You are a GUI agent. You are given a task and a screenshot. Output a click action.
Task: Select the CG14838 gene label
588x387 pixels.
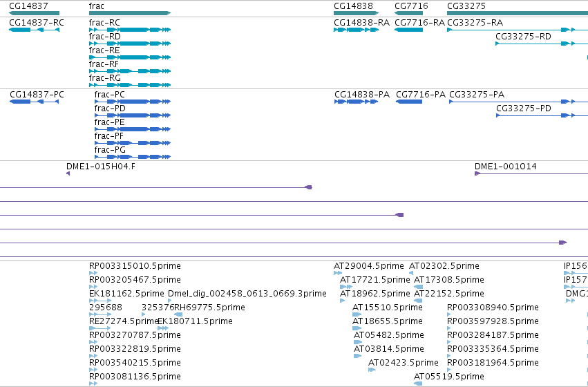click(x=353, y=6)
